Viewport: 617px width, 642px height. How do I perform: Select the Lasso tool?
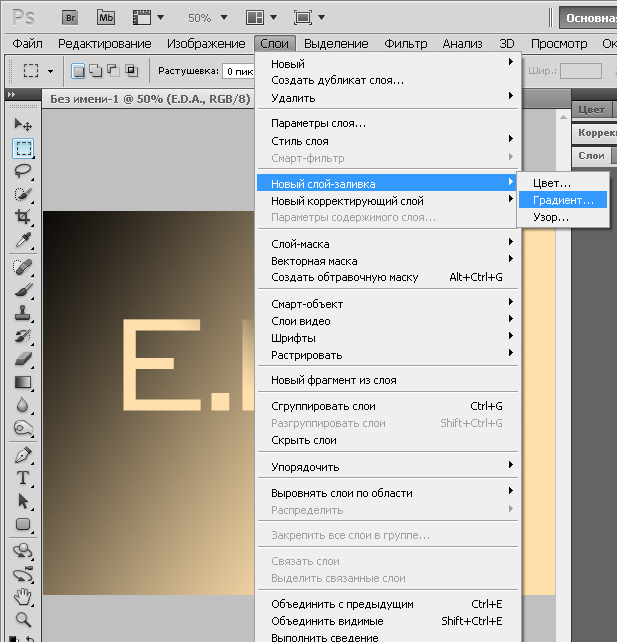tap(23, 171)
